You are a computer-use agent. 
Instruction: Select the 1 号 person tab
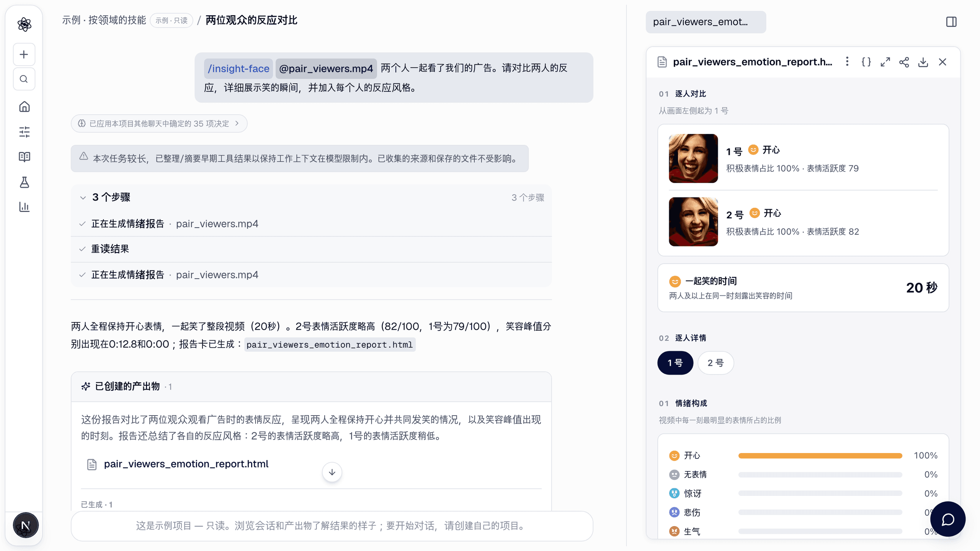pos(675,363)
